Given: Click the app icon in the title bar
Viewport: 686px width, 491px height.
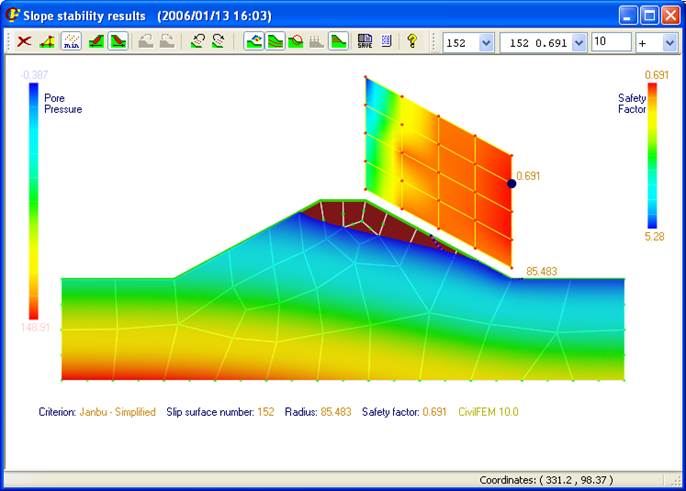Looking at the screenshot, I should (x=13, y=15).
